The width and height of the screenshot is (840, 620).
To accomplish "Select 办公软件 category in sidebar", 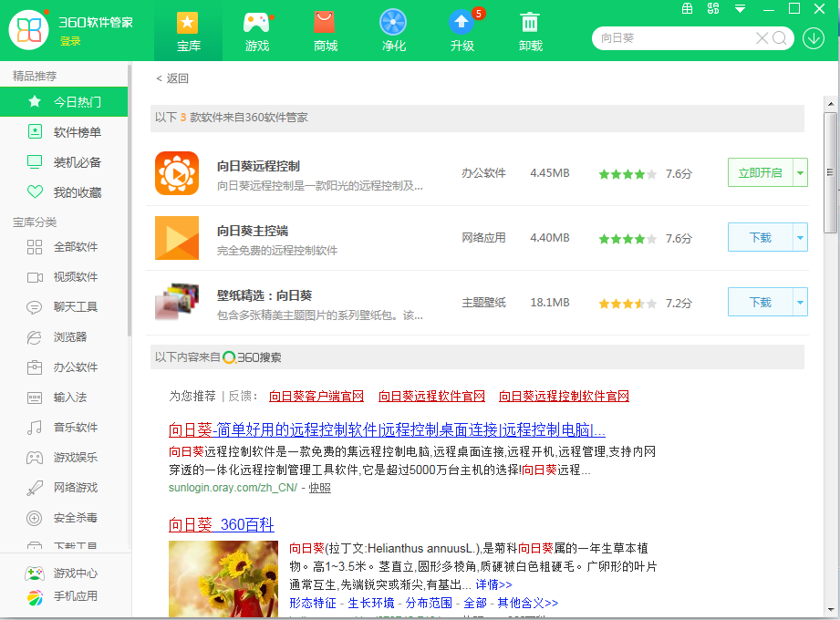I will click(76, 367).
